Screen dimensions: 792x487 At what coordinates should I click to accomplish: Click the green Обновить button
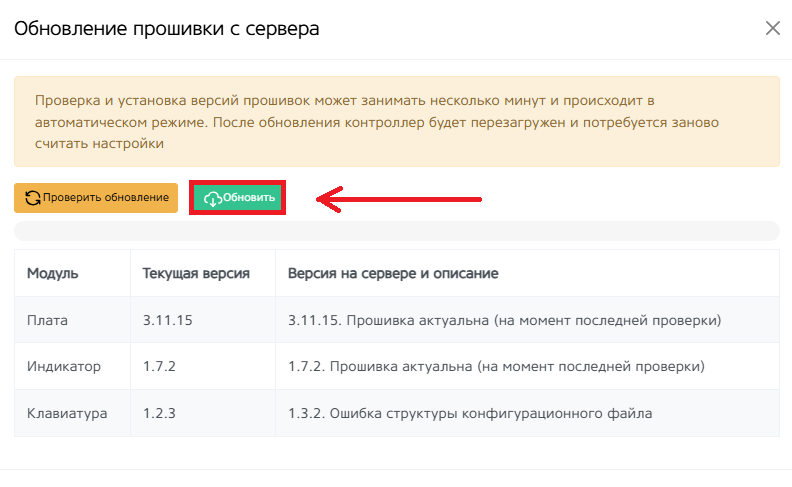point(237,198)
